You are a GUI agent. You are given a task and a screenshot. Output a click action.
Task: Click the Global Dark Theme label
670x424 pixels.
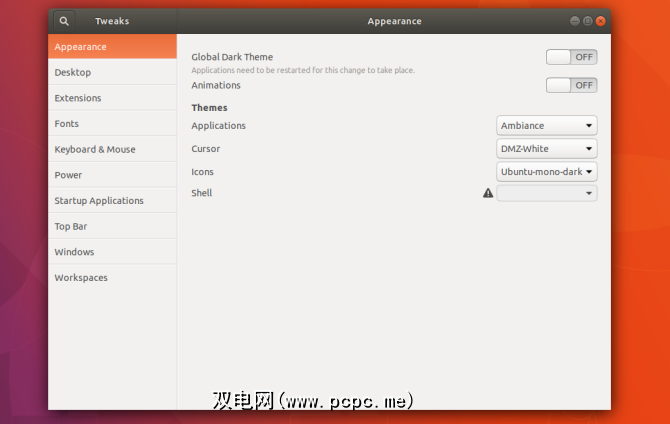[x=232, y=57]
